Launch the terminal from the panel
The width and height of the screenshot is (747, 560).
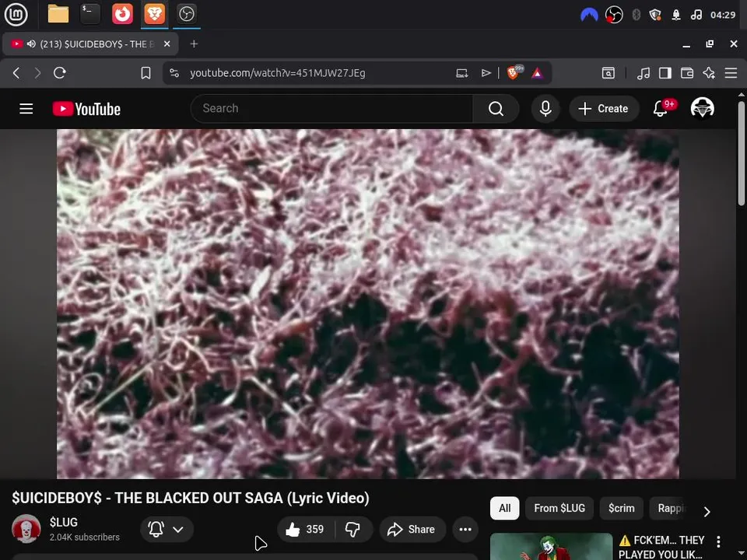(90, 14)
